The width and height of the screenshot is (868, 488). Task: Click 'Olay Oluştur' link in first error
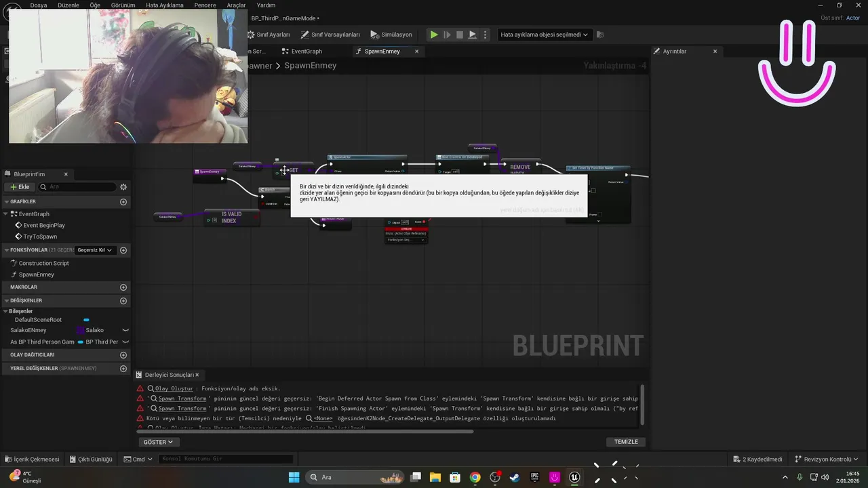[x=174, y=388]
